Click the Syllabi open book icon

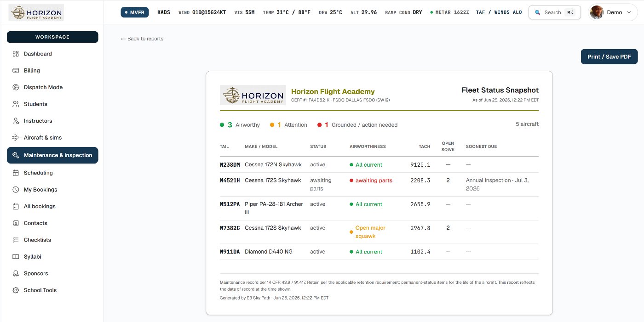pos(16,257)
